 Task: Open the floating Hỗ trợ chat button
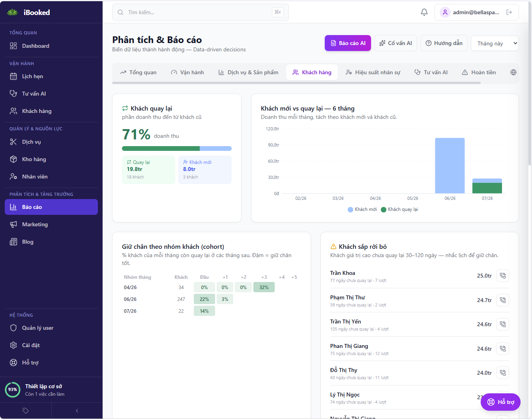tap(500, 402)
